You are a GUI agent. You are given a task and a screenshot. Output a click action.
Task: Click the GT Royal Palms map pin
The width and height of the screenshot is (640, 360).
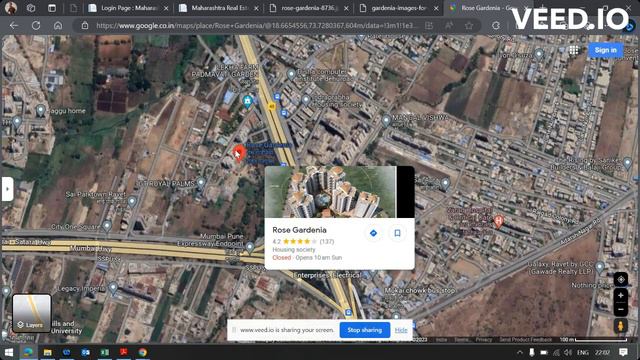(x=200, y=183)
